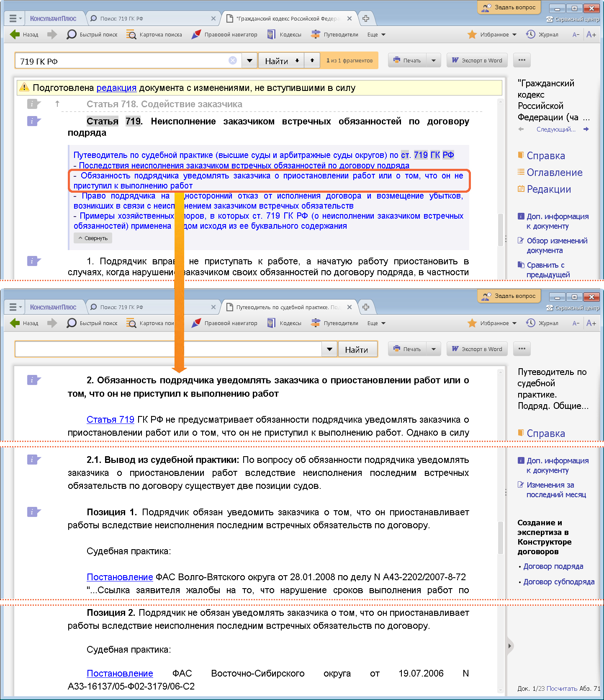Open Обзор изменений документа link
The image size is (604, 700).
(x=553, y=245)
